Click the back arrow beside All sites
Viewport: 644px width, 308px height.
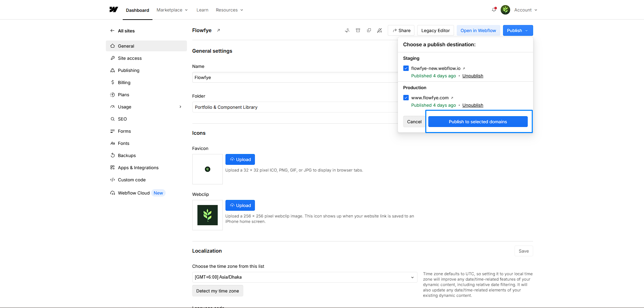click(x=112, y=31)
